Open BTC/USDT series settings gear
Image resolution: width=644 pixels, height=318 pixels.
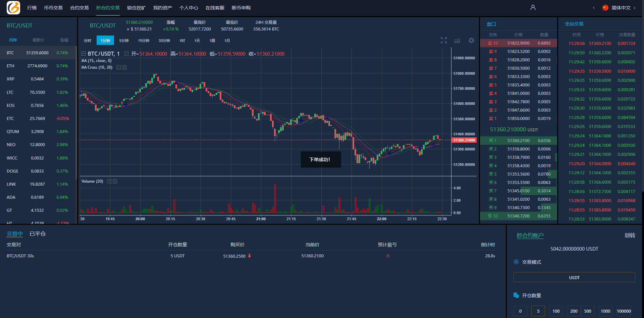[126, 54]
